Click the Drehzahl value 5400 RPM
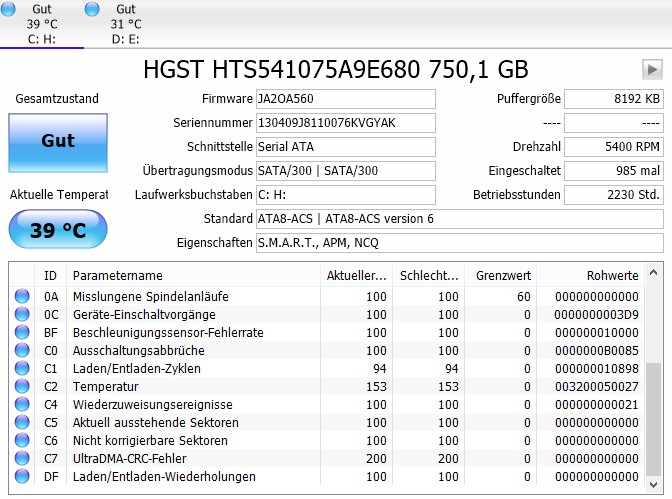The height and width of the screenshot is (499, 672). tap(614, 147)
